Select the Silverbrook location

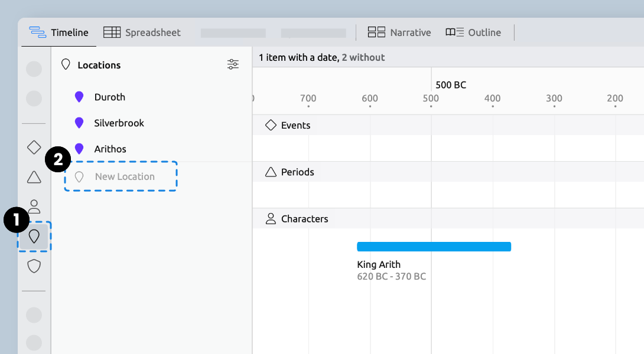(119, 123)
